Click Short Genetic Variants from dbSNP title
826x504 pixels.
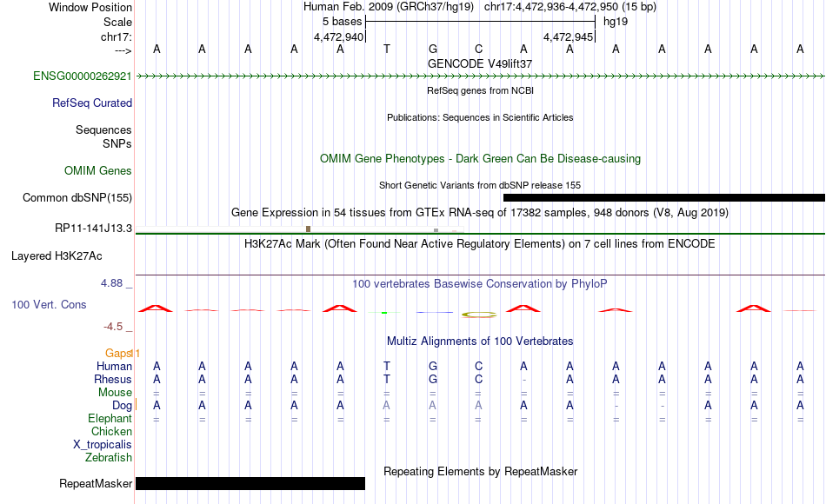pyautogui.click(x=480, y=185)
